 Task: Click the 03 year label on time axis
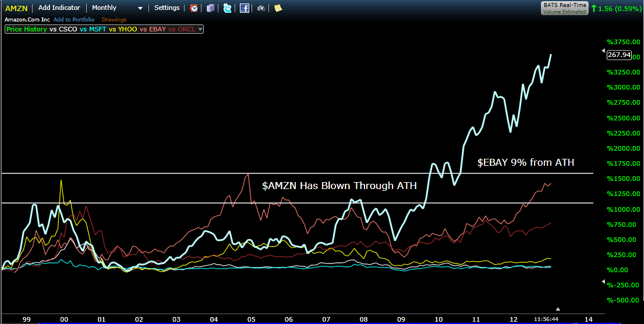coord(176,319)
